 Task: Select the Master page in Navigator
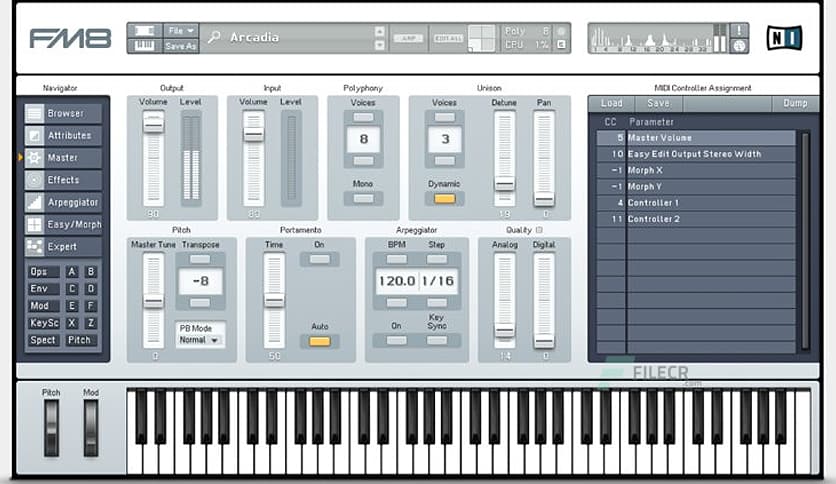coord(63,158)
